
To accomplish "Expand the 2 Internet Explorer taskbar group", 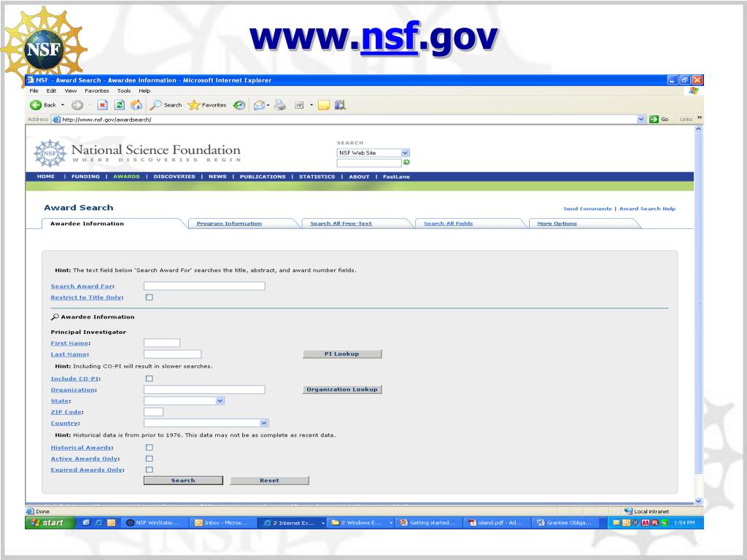I will click(323, 523).
